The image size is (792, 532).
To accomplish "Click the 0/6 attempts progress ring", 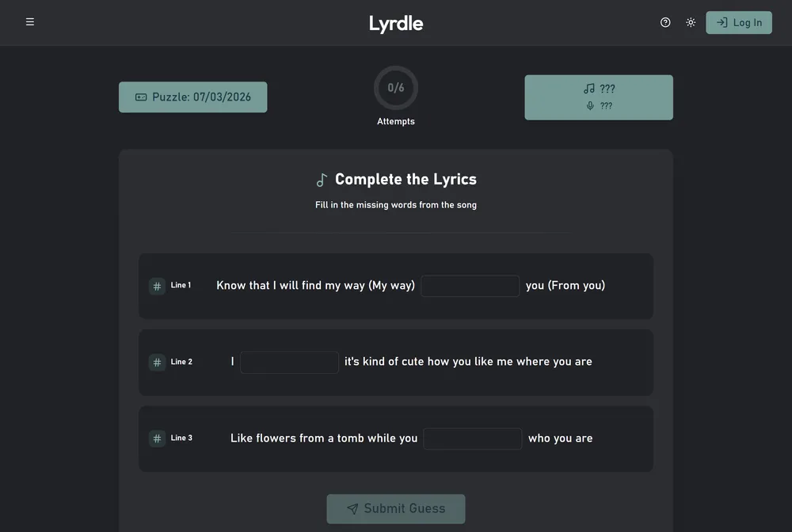I will 395,88.
